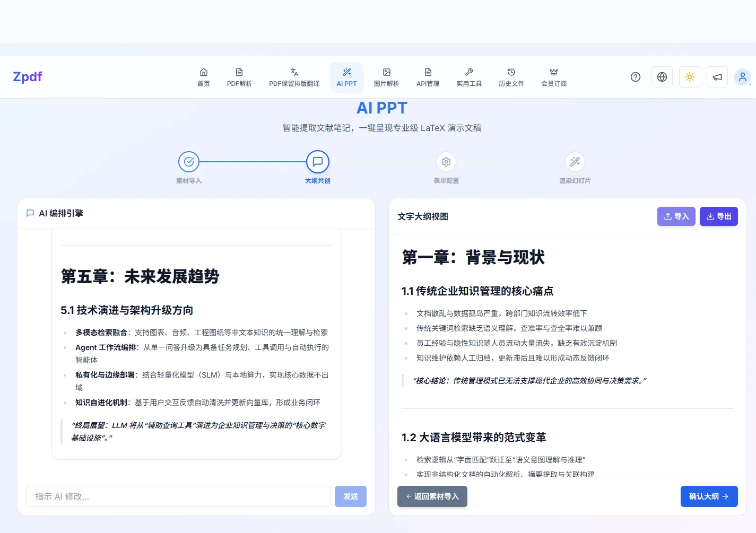Image resolution: width=756 pixels, height=533 pixels.
Task: Focus the 指示 AI 修改 input field
Action: pyautogui.click(x=178, y=496)
